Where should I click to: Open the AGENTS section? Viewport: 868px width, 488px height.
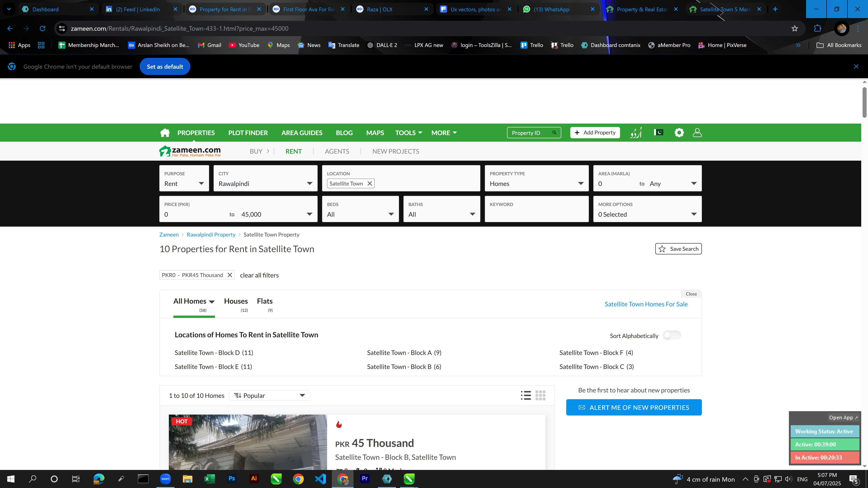click(x=337, y=151)
